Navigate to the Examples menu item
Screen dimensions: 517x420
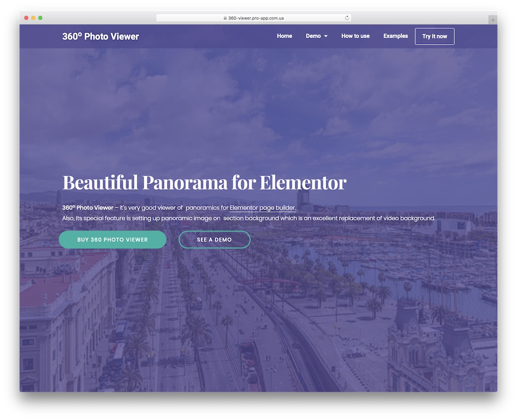click(395, 36)
